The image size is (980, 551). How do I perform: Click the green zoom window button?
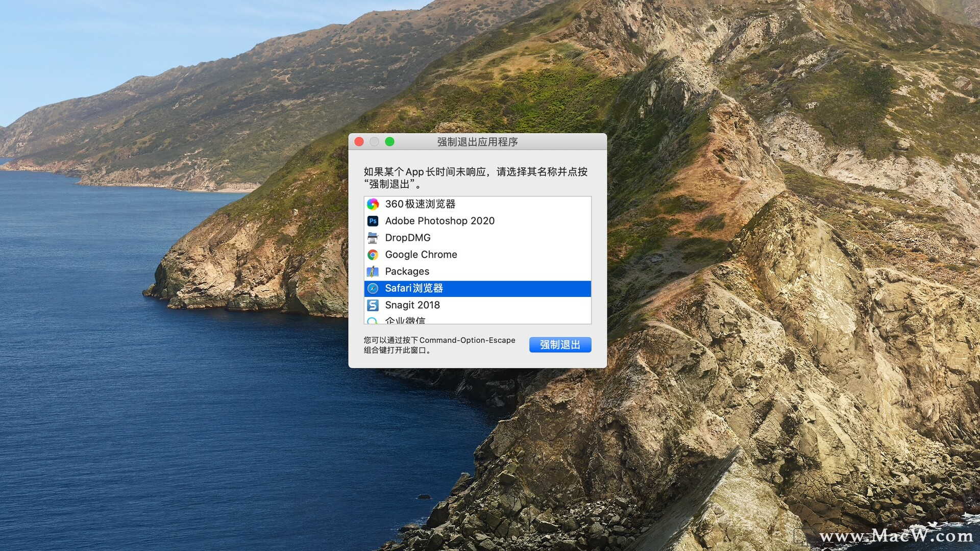[x=389, y=142]
